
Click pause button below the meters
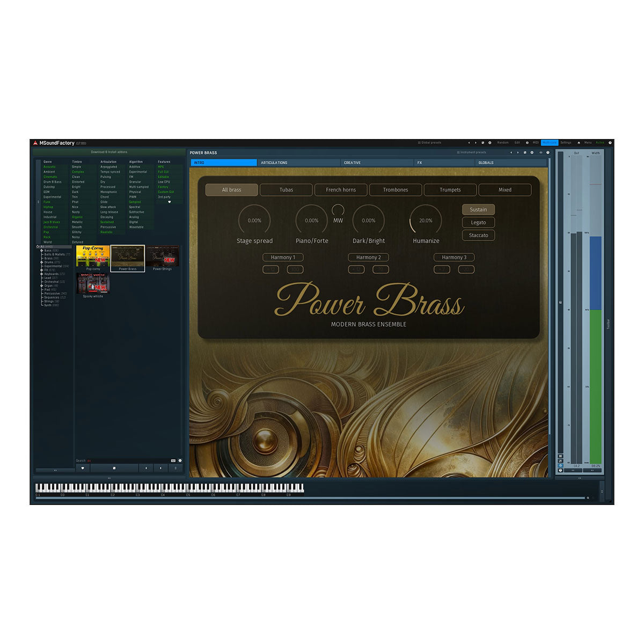[560, 456]
